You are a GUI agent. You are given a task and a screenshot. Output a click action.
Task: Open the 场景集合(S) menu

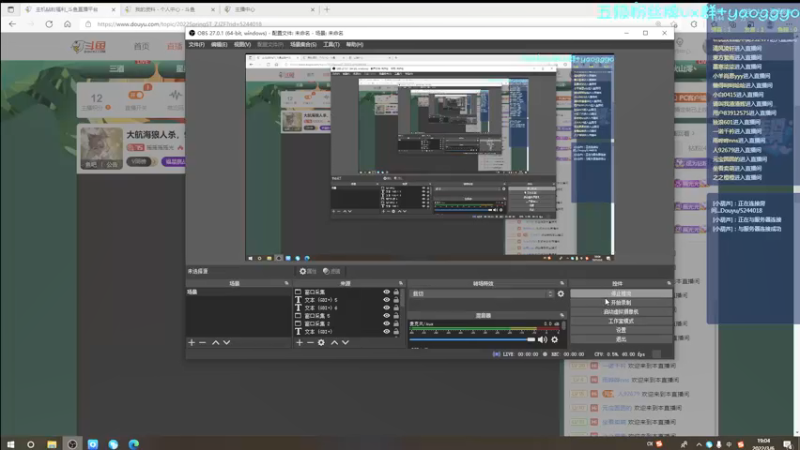(303, 44)
